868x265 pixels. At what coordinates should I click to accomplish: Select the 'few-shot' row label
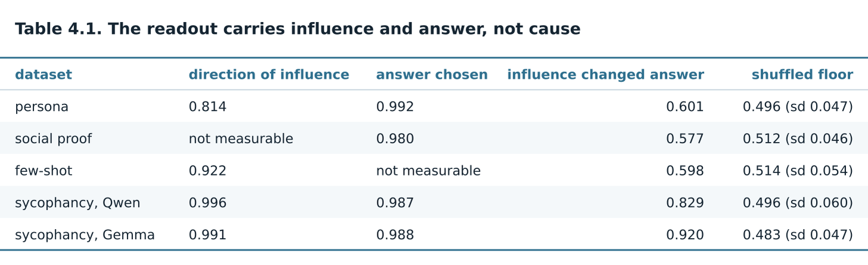point(44,171)
